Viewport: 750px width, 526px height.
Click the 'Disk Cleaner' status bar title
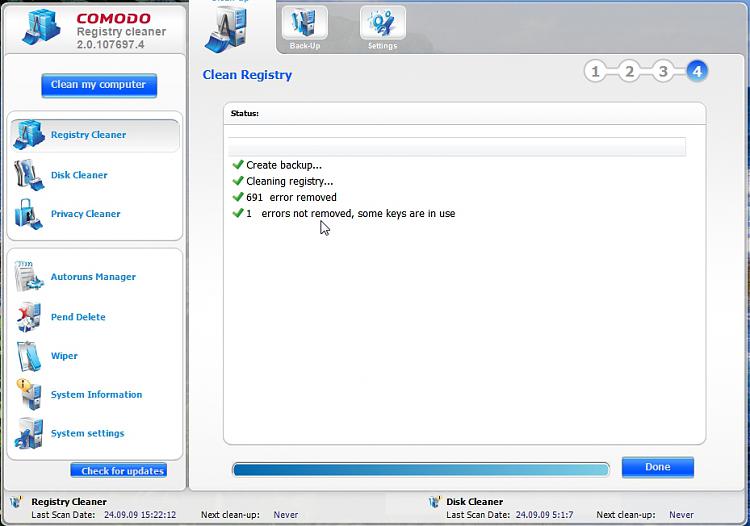474,502
